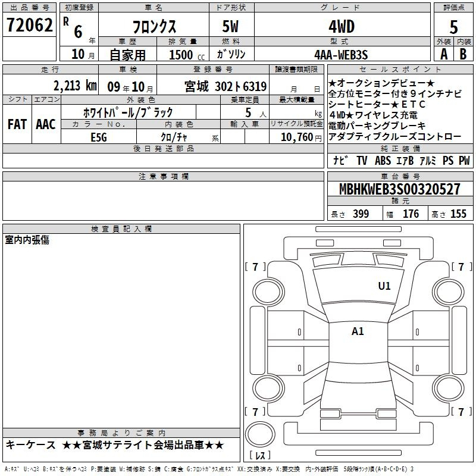The width and height of the screenshot is (476, 476).
Task: Select the lower-right [7] tire marker
Action: tap(461, 412)
